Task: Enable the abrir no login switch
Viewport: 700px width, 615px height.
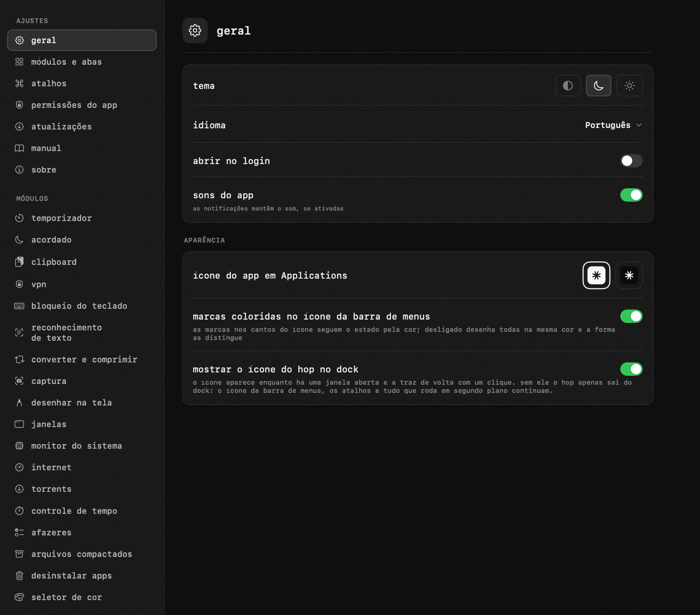Action: pyautogui.click(x=631, y=161)
